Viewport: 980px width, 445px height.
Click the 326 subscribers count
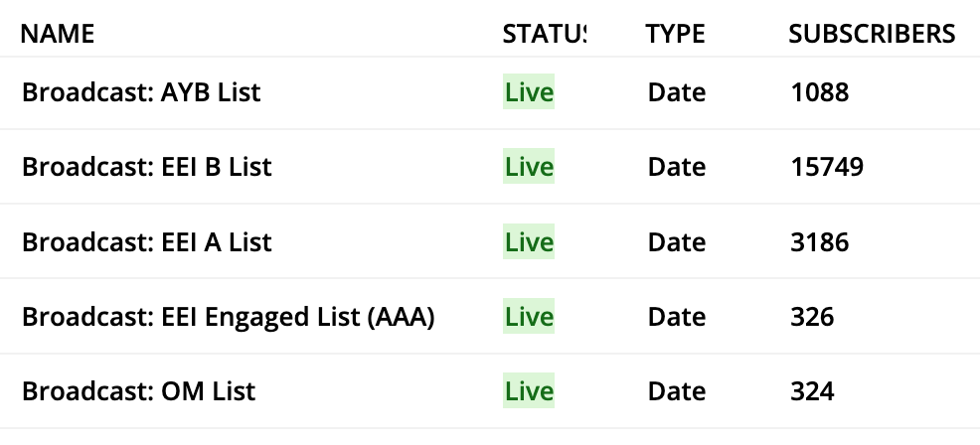(x=813, y=318)
